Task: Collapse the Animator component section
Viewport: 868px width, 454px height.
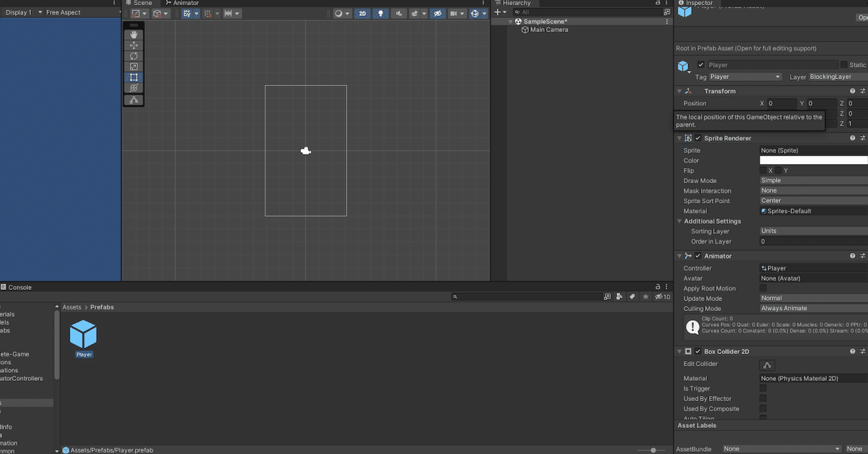Action: point(678,255)
